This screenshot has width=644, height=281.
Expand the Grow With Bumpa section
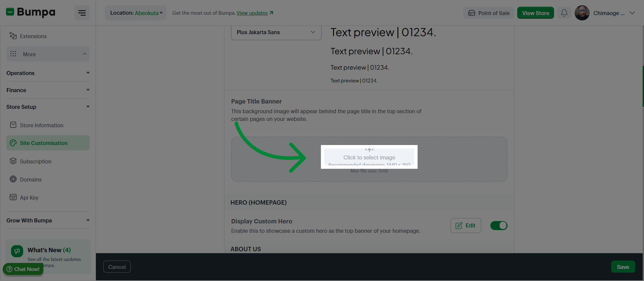pyautogui.click(x=48, y=220)
